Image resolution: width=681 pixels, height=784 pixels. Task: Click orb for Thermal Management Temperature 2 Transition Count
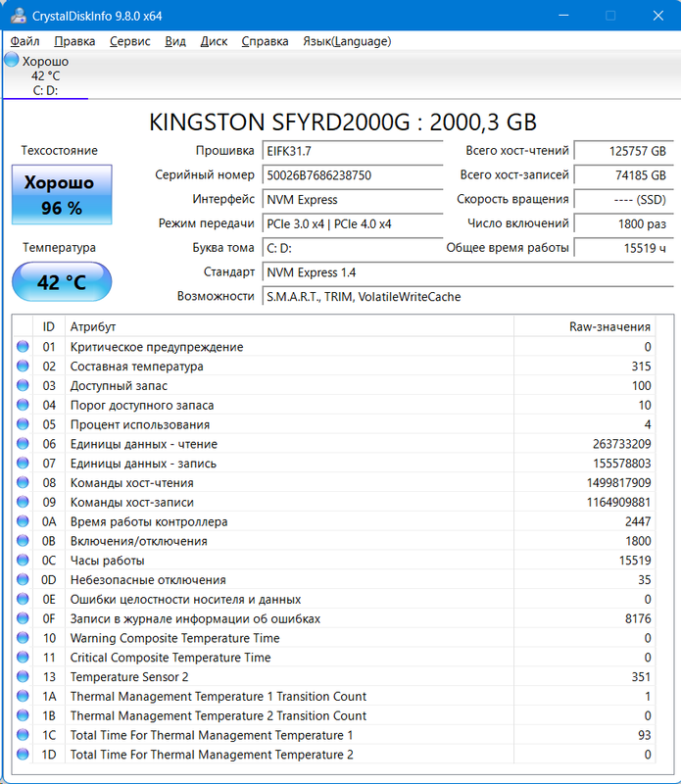click(23, 715)
